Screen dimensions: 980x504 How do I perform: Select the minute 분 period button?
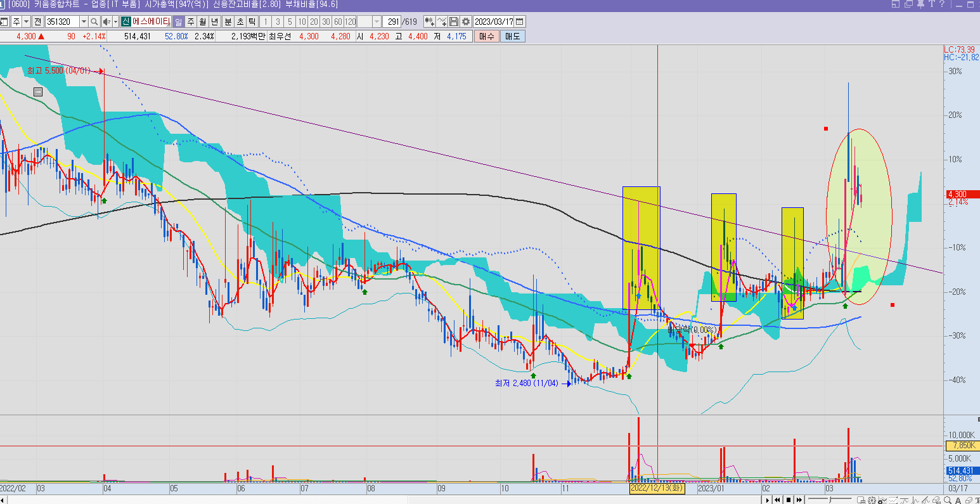point(228,22)
